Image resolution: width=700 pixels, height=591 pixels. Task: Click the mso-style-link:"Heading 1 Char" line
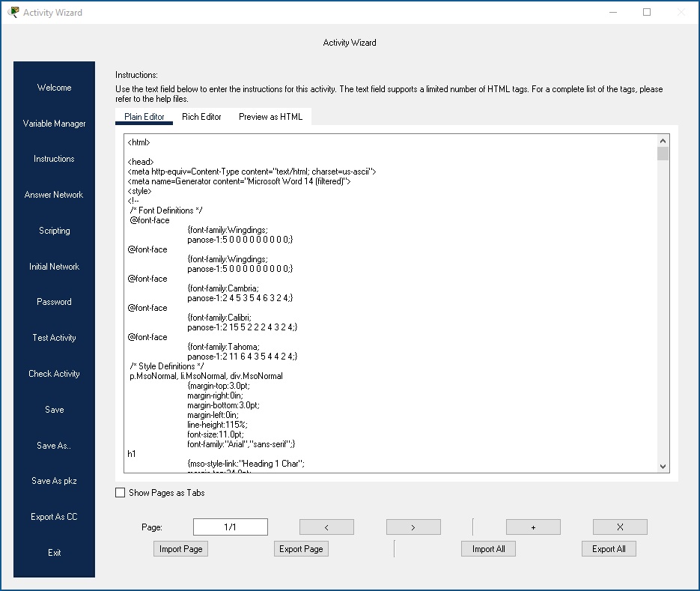tap(246, 464)
